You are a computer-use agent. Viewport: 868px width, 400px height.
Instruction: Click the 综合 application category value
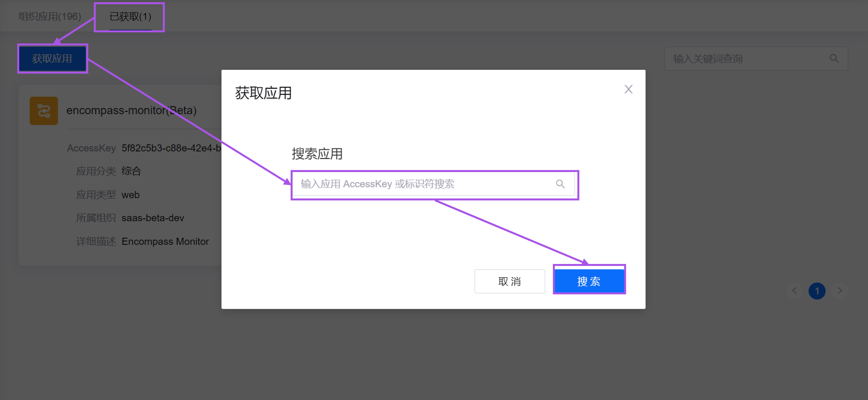coord(131,171)
